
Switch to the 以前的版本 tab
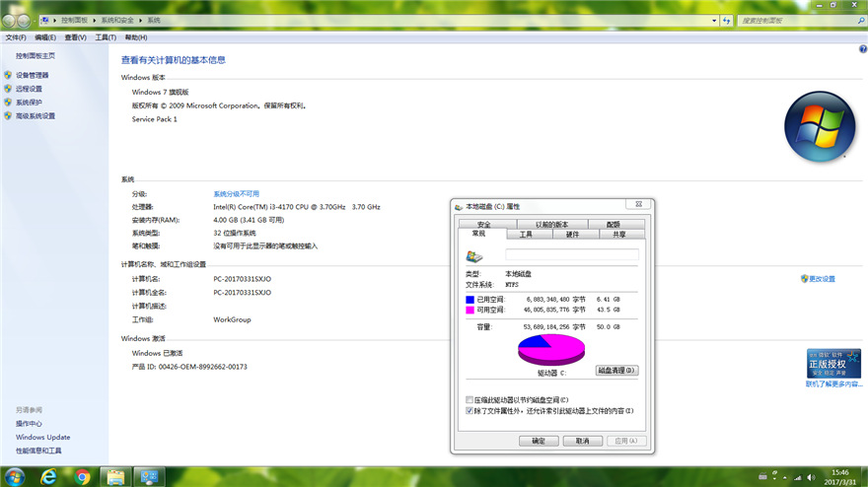(x=552, y=224)
